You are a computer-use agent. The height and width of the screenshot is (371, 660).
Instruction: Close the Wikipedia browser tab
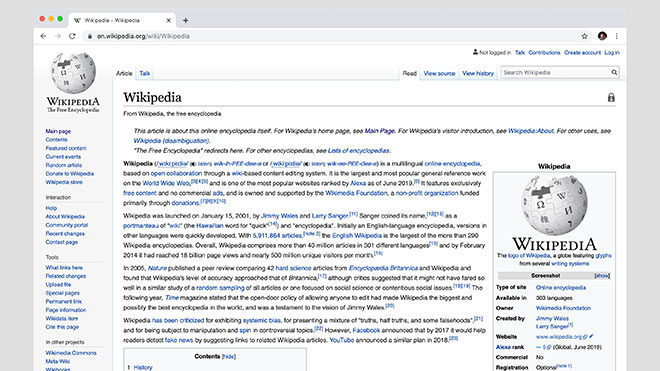point(168,20)
